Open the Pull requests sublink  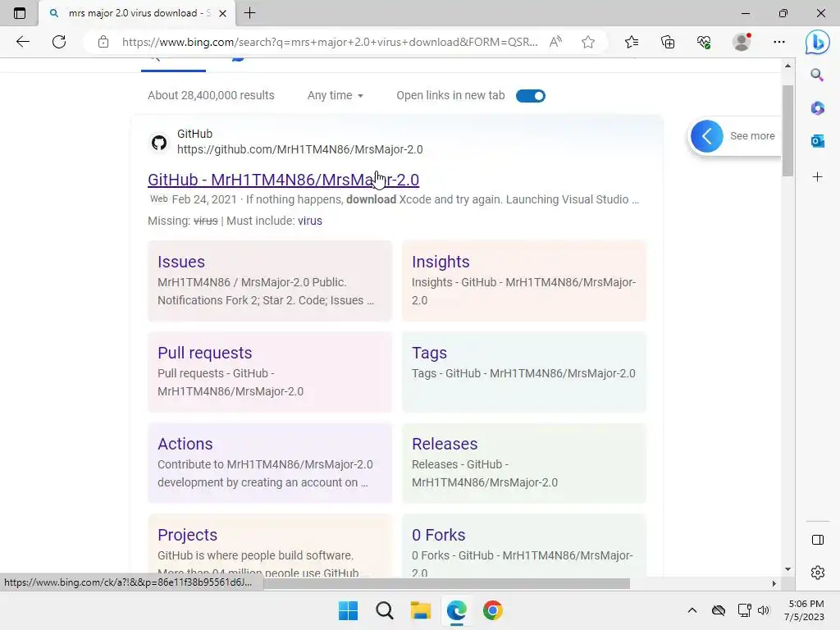(204, 353)
